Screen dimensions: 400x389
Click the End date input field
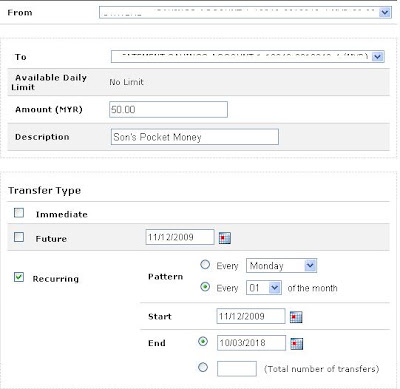pyautogui.click(x=251, y=343)
